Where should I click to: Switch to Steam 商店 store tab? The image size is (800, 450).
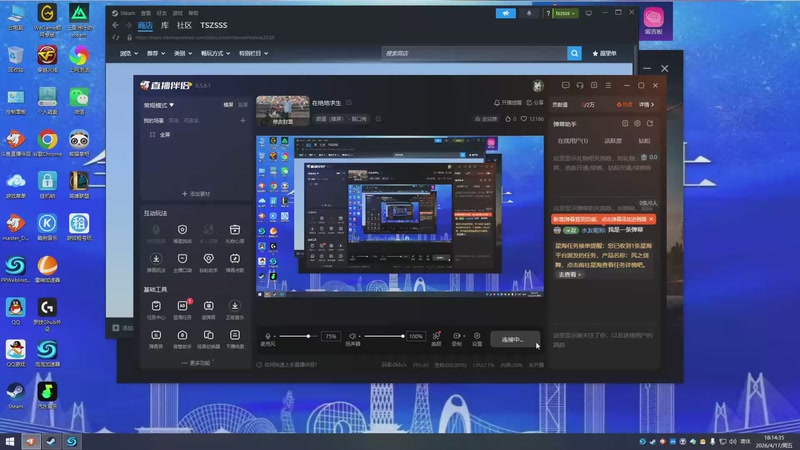tap(145, 25)
